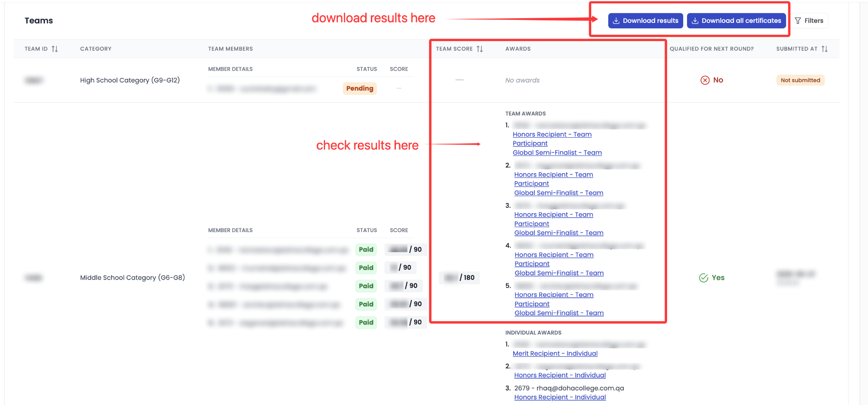Image resolution: width=868 pixels, height=405 pixels.
Task: Open Participant certificate under team award 1
Action: pyautogui.click(x=530, y=144)
